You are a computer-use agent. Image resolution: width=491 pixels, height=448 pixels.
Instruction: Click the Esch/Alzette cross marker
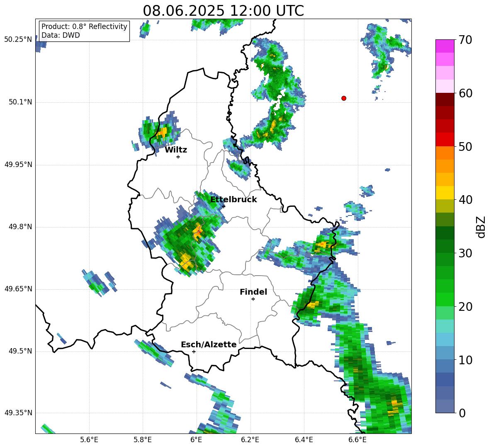tap(194, 351)
